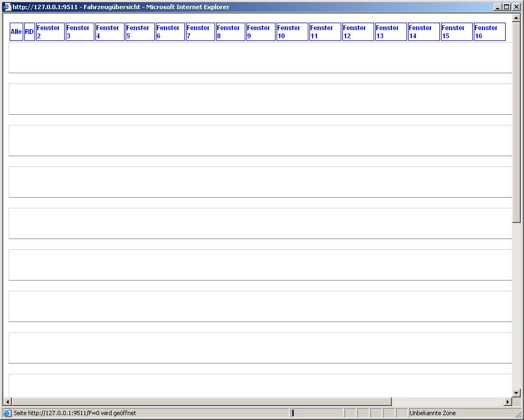Open Fenster 5 view
The height and width of the screenshot is (420, 524).
pos(138,32)
